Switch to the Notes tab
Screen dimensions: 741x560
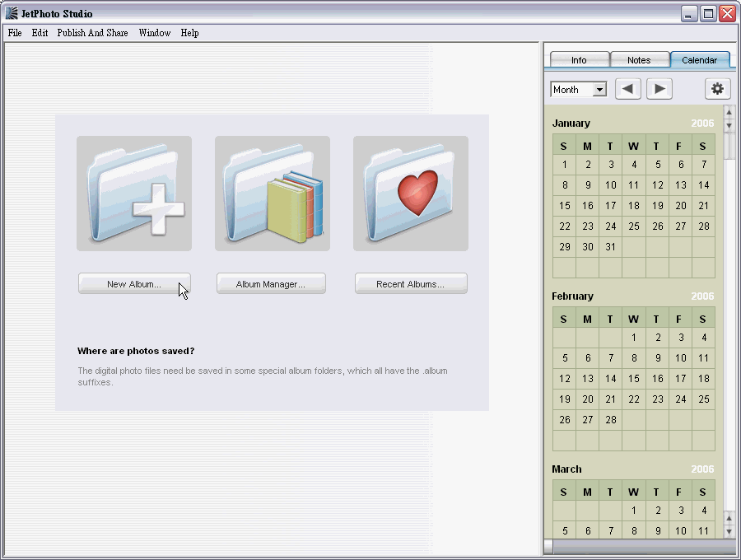(x=639, y=60)
